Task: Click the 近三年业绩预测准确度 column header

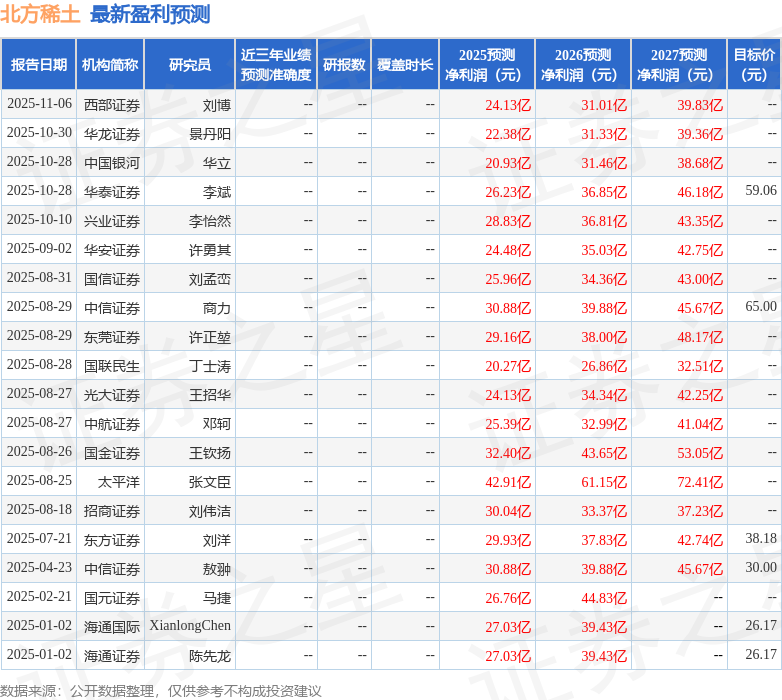Action: [275, 65]
